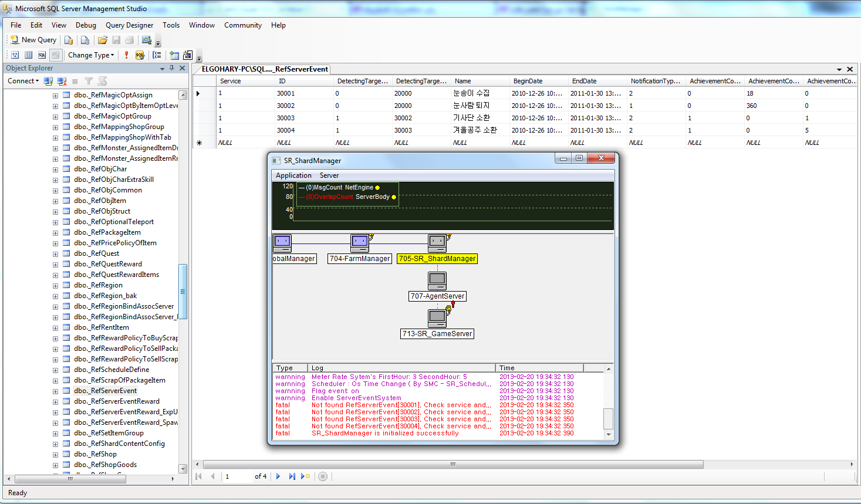Click the SQL Server Compact query icon
Viewport: 861px width, 504px height.
click(x=85, y=40)
